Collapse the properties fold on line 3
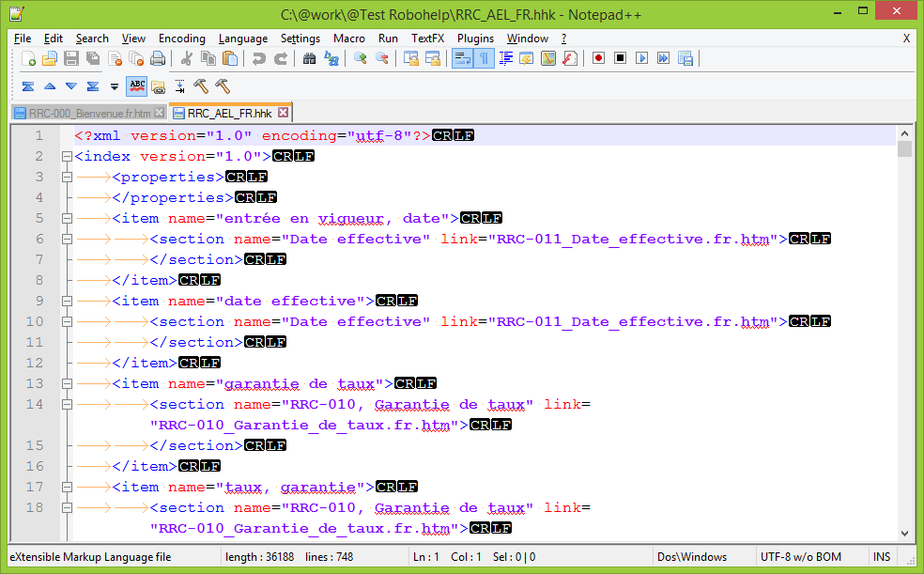Image resolution: width=924 pixels, height=574 pixels. coord(67,178)
